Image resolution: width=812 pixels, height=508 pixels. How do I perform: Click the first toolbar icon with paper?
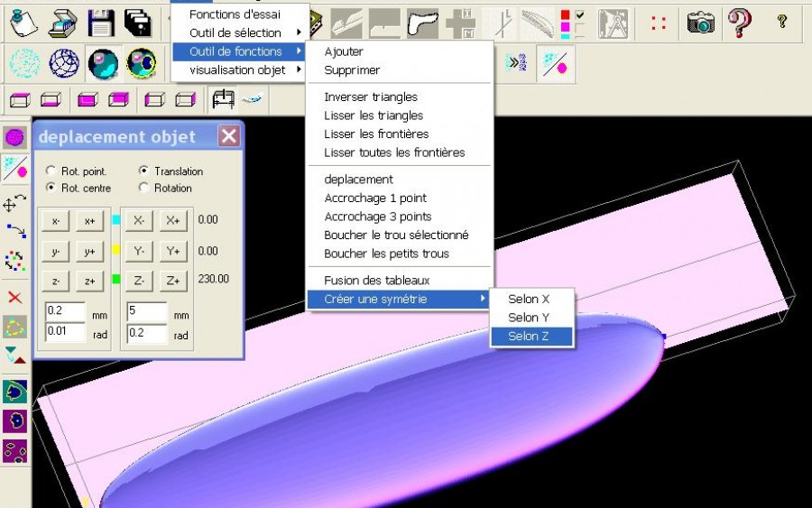[24, 23]
